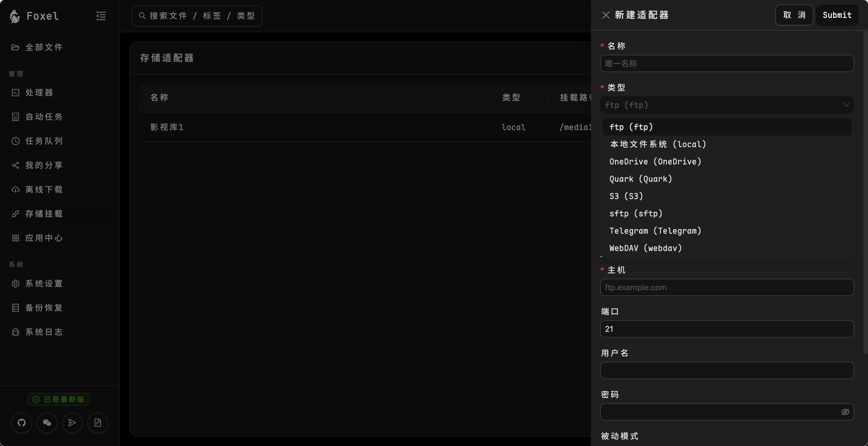Collapse the 类型 dropdown arrow
868x446 pixels.
pos(846,105)
